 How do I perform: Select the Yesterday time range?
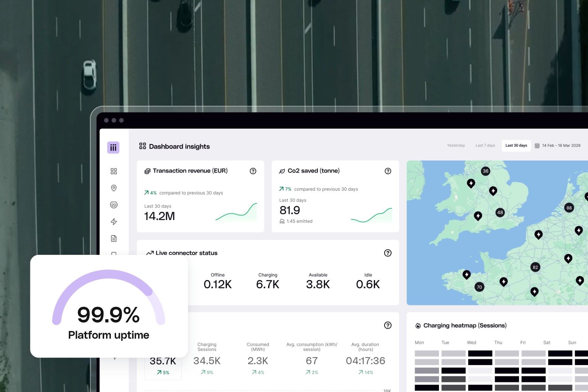[x=456, y=145]
